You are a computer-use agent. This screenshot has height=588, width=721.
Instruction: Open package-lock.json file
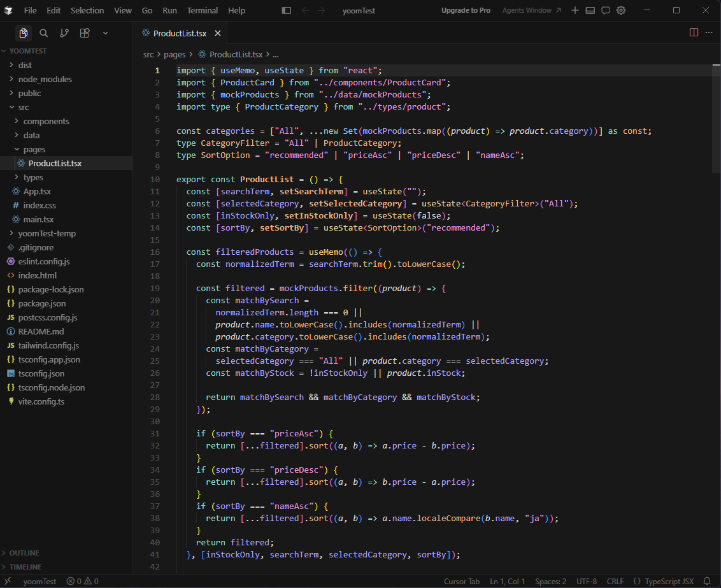67,290
